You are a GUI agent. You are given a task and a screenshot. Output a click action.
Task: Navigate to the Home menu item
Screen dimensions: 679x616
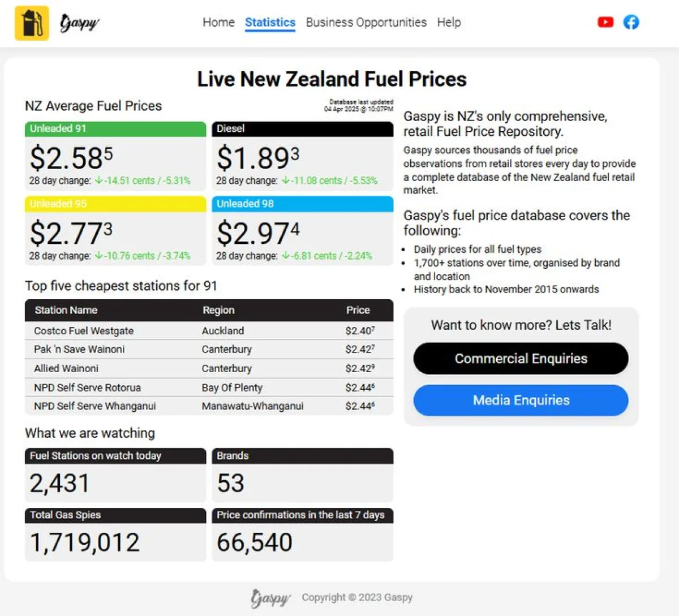coord(218,23)
